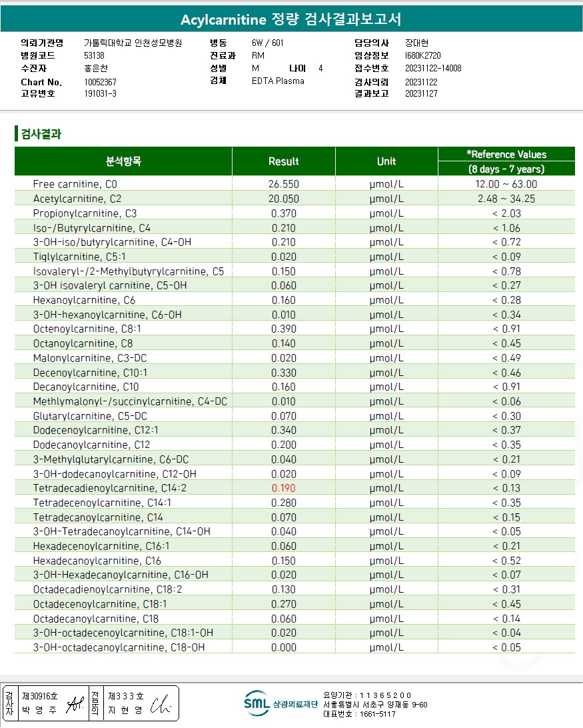Image resolution: width=583 pixels, height=728 pixels.
Task: Click the specimen type EDTA Plasma
Action: click(x=278, y=81)
